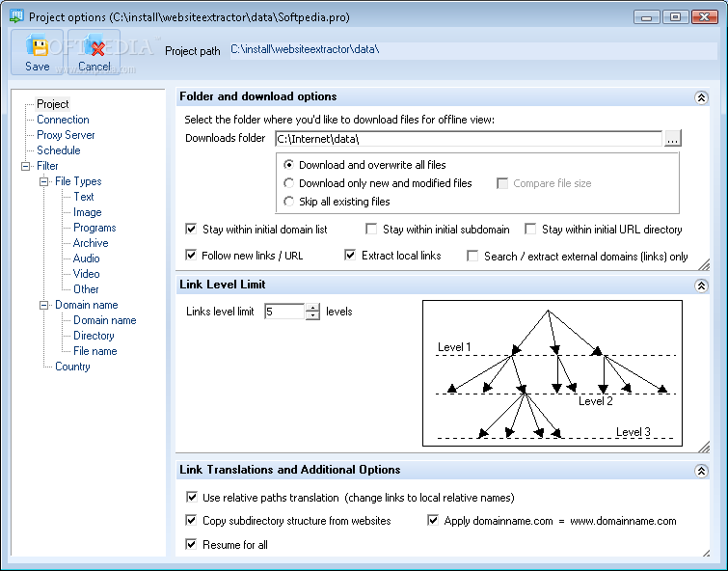Select the File Types tree item
The width and height of the screenshot is (728, 571).
[78, 181]
